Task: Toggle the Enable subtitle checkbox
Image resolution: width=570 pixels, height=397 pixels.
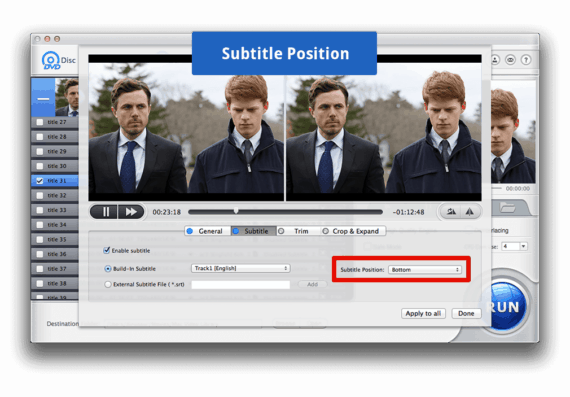Action: (107, 250)
